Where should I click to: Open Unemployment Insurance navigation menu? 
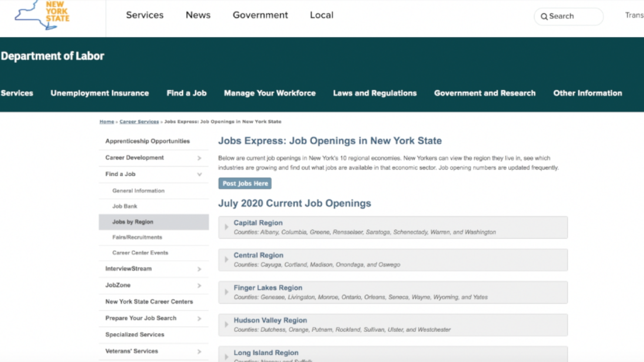(x=100, y=93)
